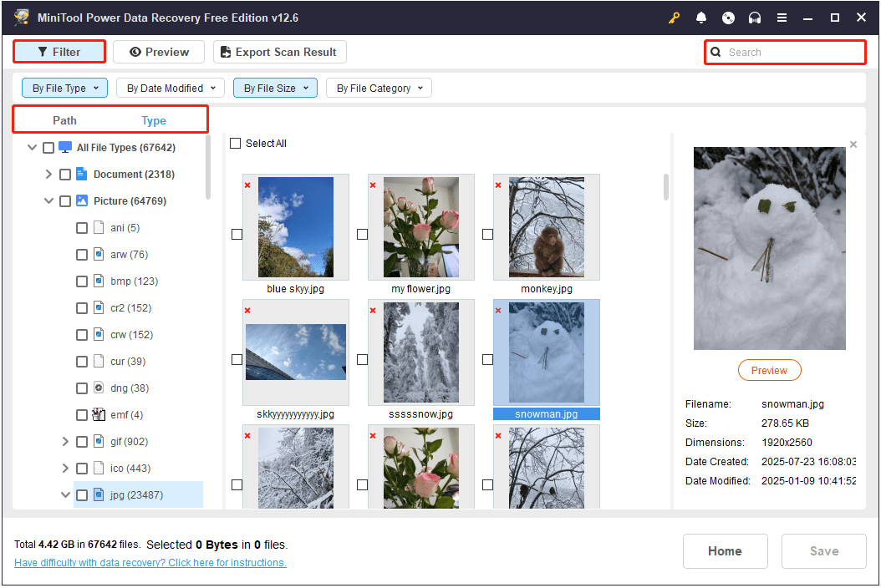Select the monkey.jpg thumbnail
881x588 pixels.
pos(546,226)
